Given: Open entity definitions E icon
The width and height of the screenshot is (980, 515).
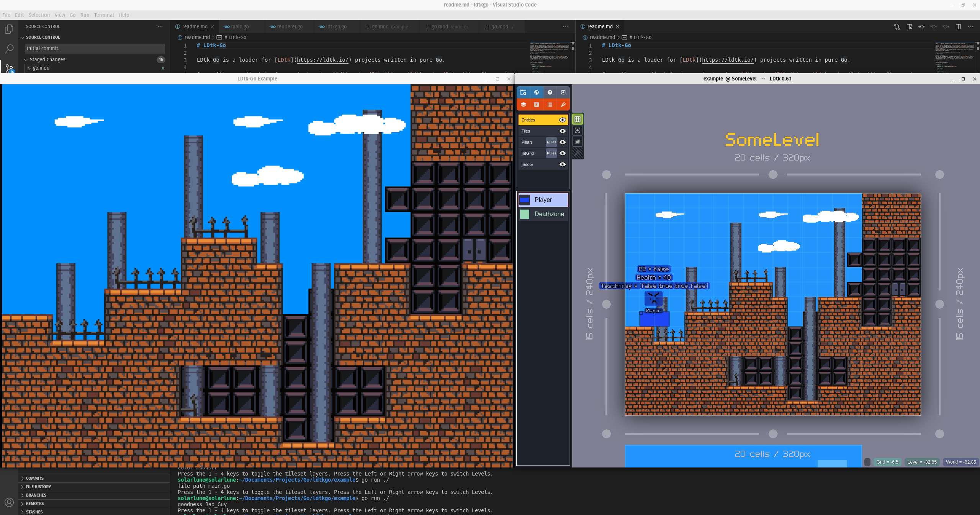Looking at the screenshot, I should [x=537, y=105].
